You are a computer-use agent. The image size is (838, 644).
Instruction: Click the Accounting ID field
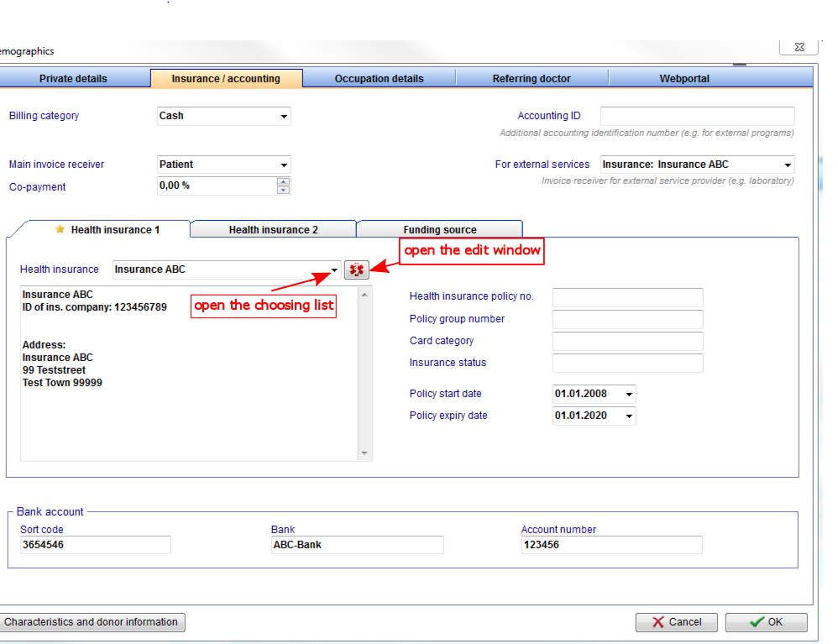698,116
